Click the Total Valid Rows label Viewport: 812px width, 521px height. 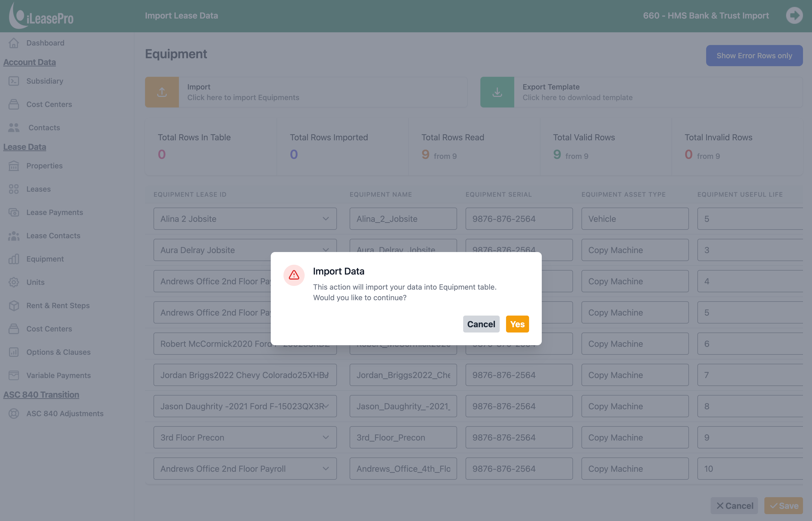pos(584,137)
